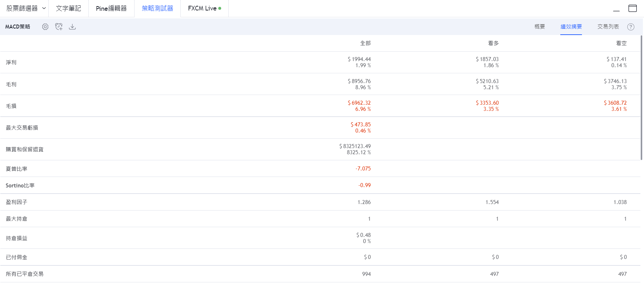Open the Pine編輯器 tab
Screen dimensions: 644x286
111,8
